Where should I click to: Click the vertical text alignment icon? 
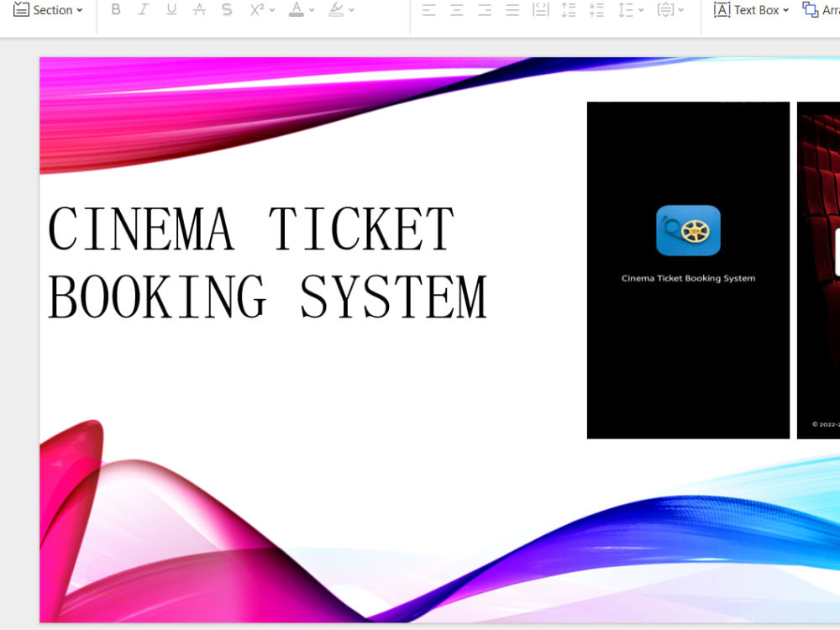(665, 9)
